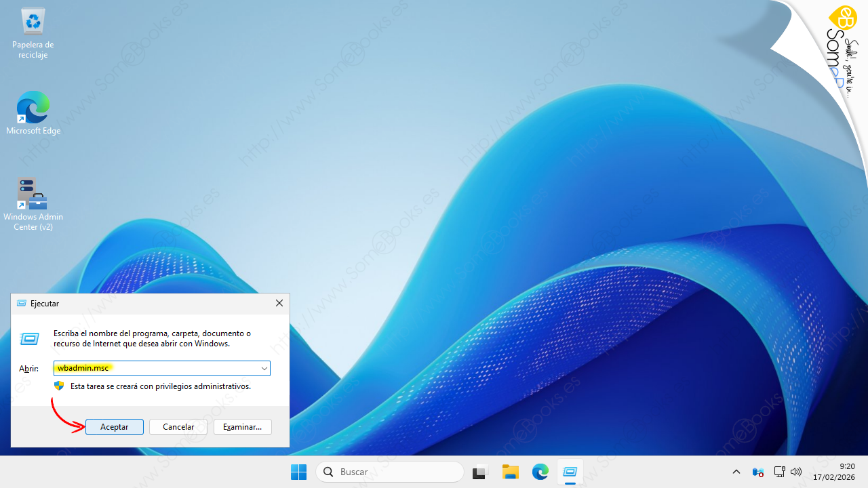This screenshot has height=488, width=868.
Task: Expand hidden icons in the system tray
Action: click(x=736, y=471)
